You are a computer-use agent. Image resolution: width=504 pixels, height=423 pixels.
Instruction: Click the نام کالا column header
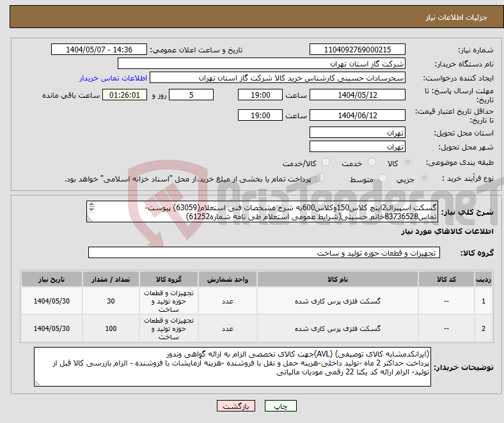(337, 280)
